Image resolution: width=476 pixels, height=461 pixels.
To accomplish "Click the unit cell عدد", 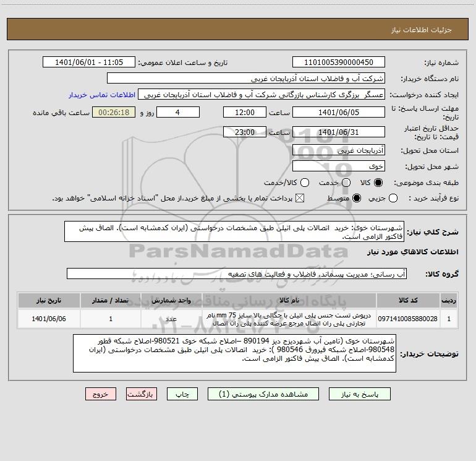I will click(x=171, y=319).
